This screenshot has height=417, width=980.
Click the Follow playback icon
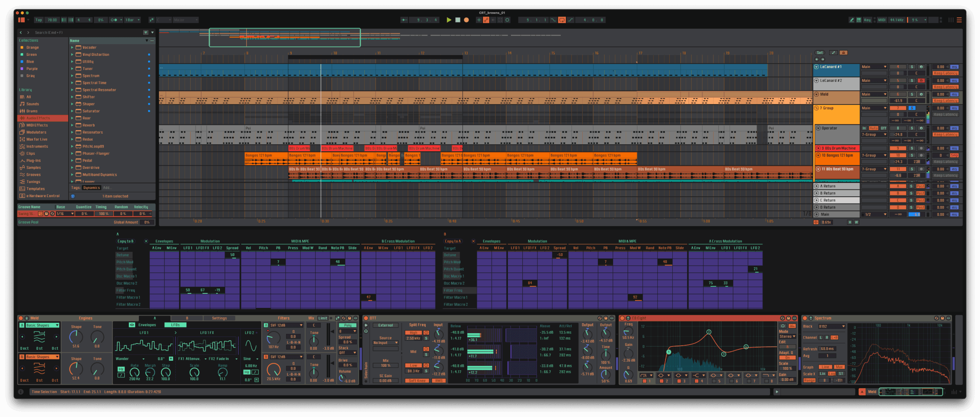(404, 20)
